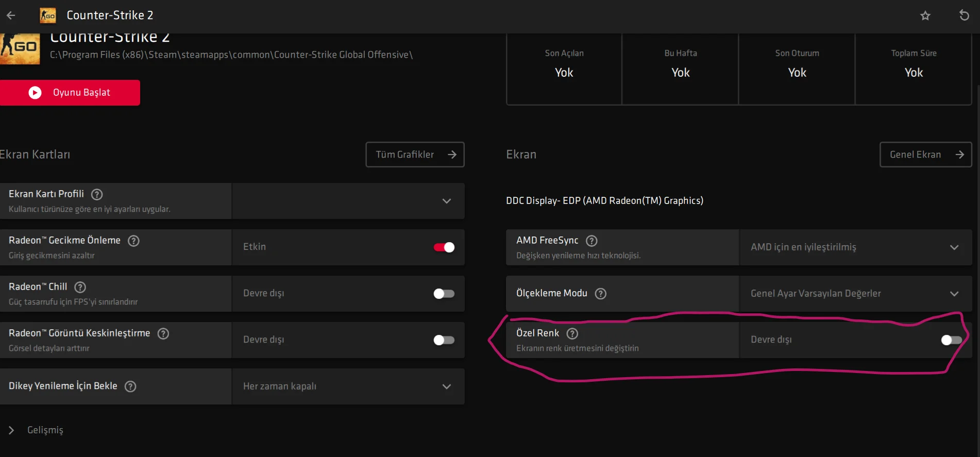Click the back arrow icon
Viewport: 980px width, 457px height.
pyautogui.click(x=11, y=15)
